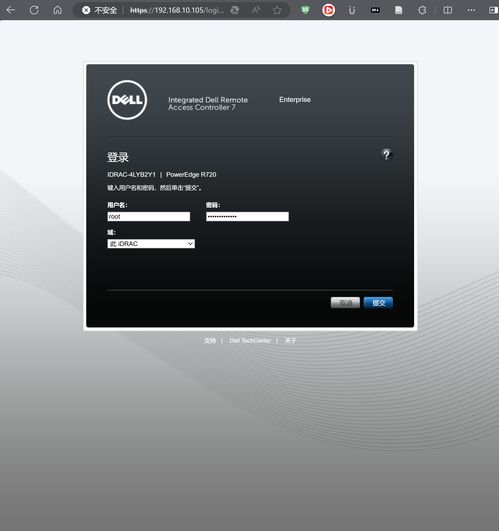Click the browser back arrow

tap(10, 10)
